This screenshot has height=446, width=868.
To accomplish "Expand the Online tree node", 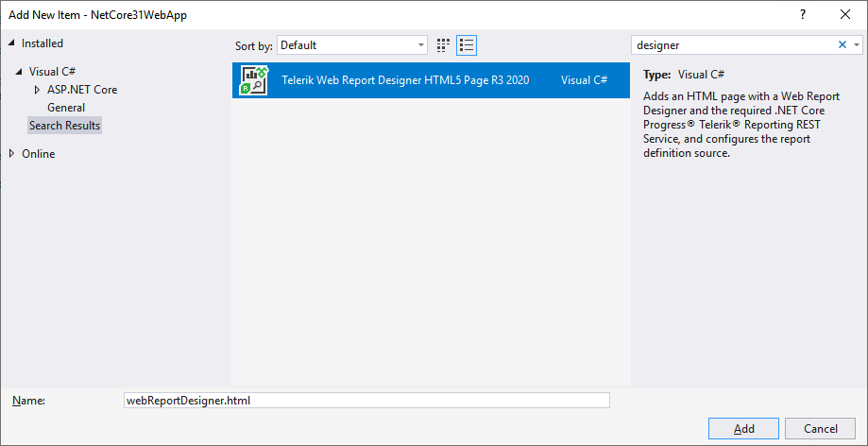I will (x=11, y=153).
